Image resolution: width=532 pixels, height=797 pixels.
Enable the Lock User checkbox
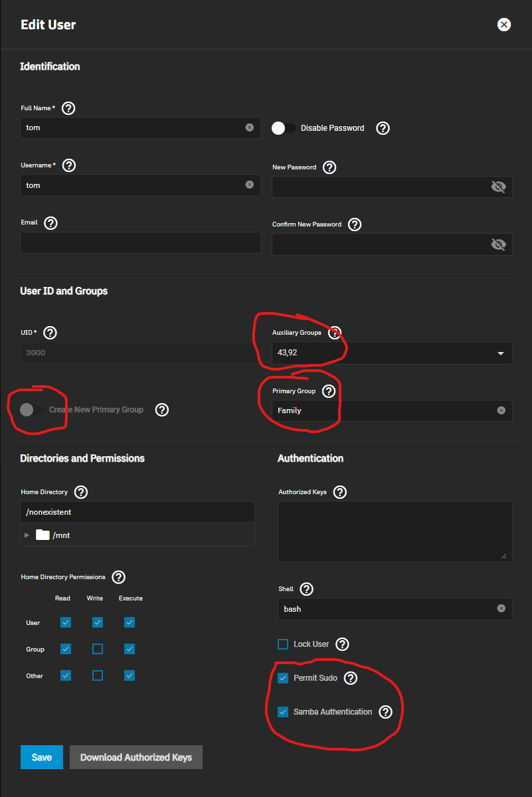click(x=283, y=644)
